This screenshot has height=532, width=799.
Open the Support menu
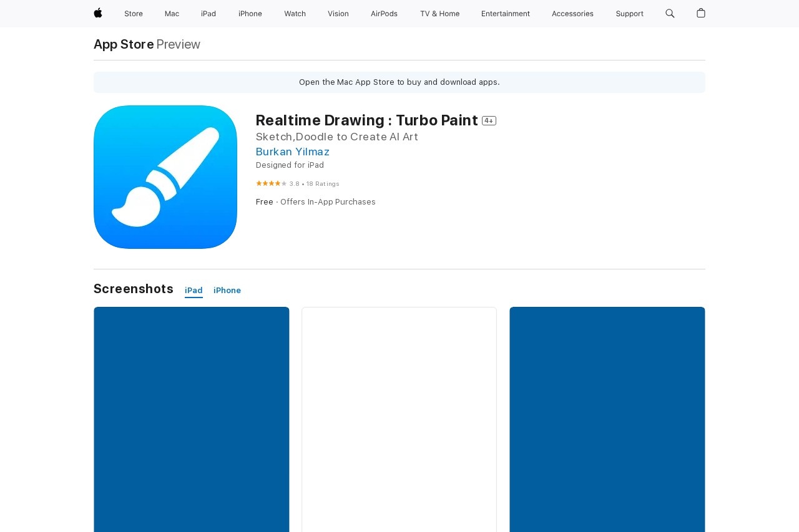pyautogui.click(x=629, y=14)
